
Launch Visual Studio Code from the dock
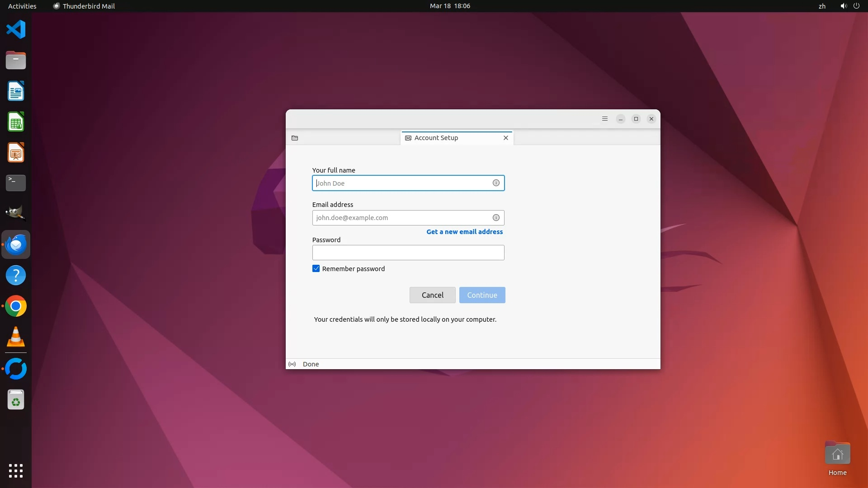[16, 30]
